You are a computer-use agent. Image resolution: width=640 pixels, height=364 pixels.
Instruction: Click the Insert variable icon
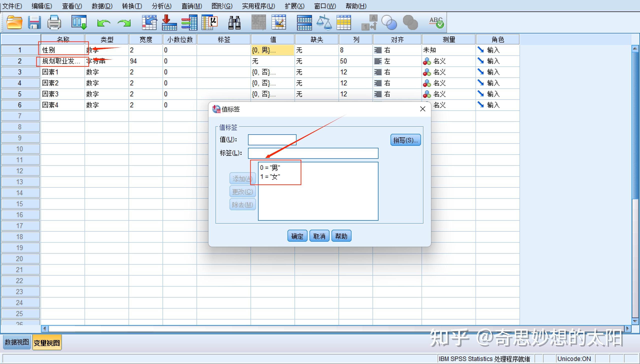pos(278,22)
